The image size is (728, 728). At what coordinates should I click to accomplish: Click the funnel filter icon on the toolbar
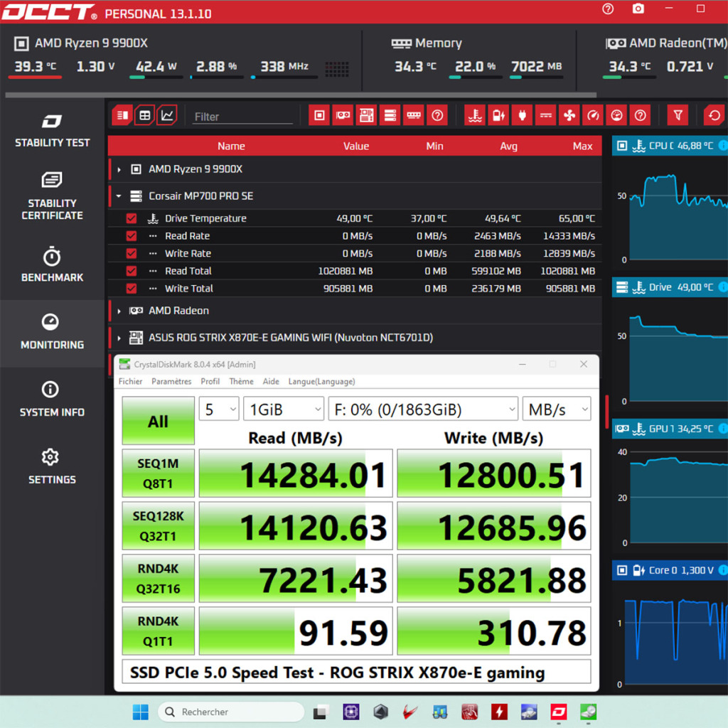pyautogui.click(x=678, y=114)
